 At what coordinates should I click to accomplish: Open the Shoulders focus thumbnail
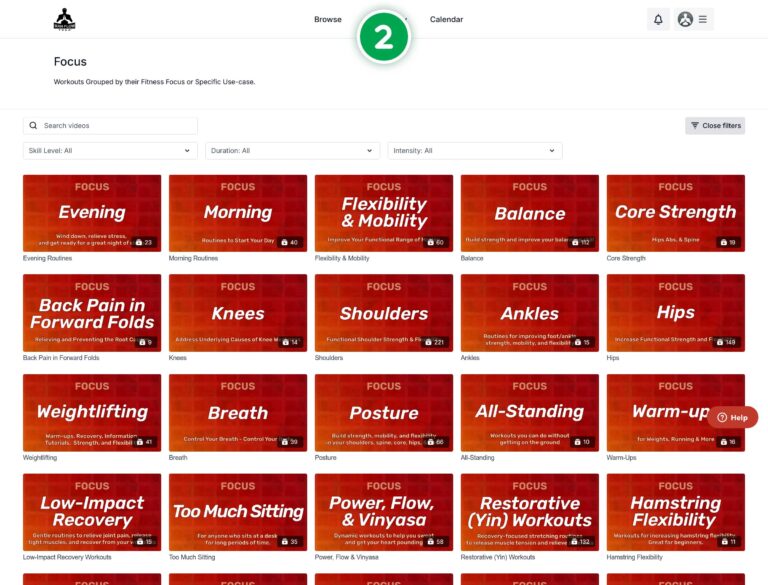[384, 313]
